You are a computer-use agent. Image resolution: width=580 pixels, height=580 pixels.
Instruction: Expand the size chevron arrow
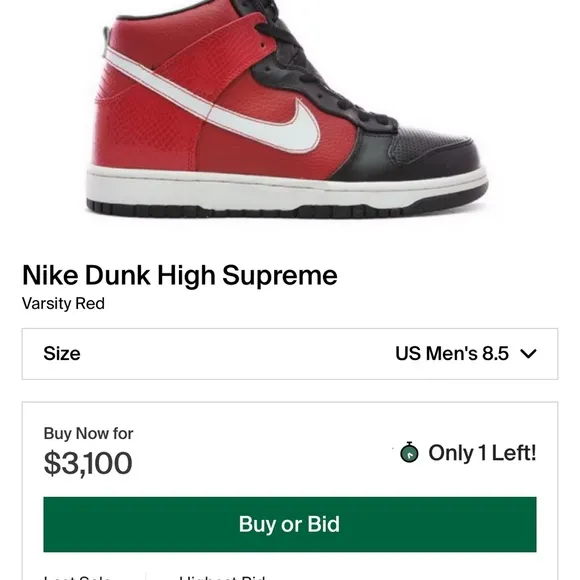(x=528, y=354)
